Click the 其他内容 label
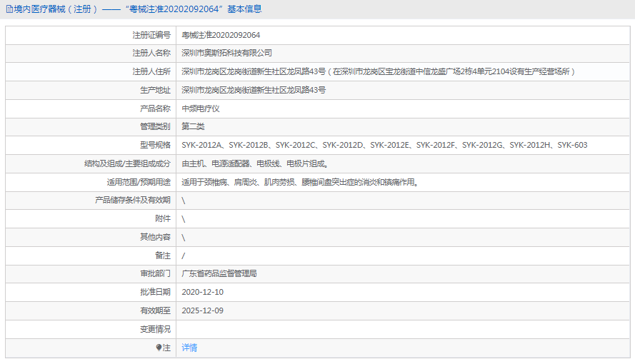The height and width of the screenshot is (364, 635). (156, 237)
